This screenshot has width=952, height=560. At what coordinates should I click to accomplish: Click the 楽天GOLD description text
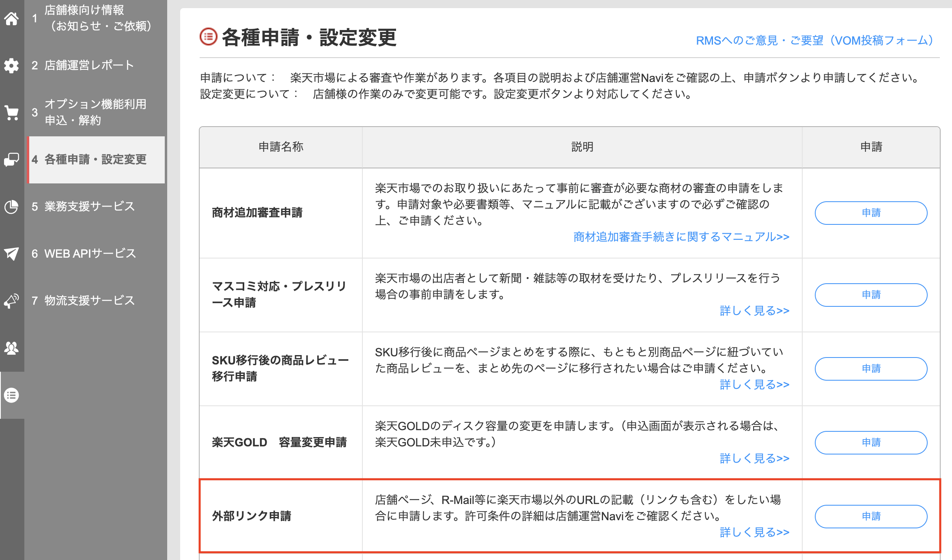[576, 434]
